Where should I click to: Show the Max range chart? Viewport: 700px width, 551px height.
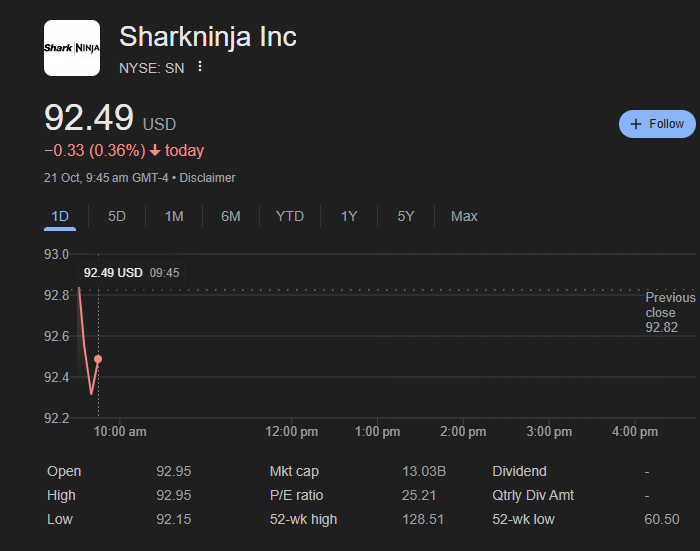click(x=464, y=216)
